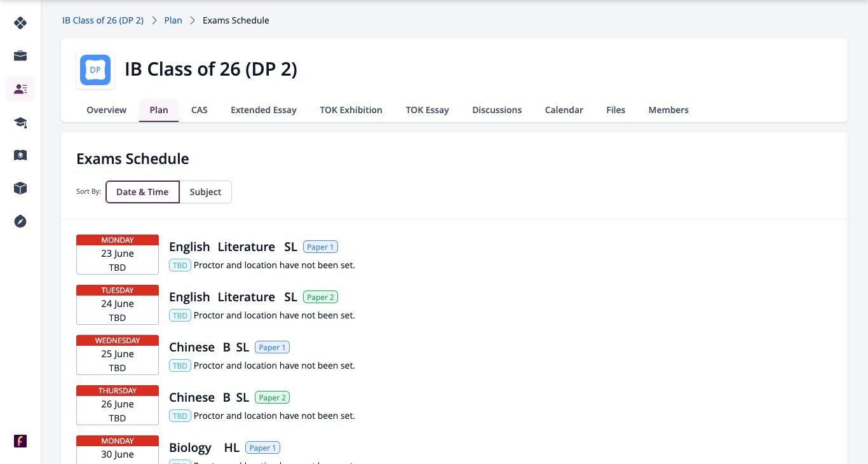
Task: Sort exams by Date & Time
Action: [142, 192]
